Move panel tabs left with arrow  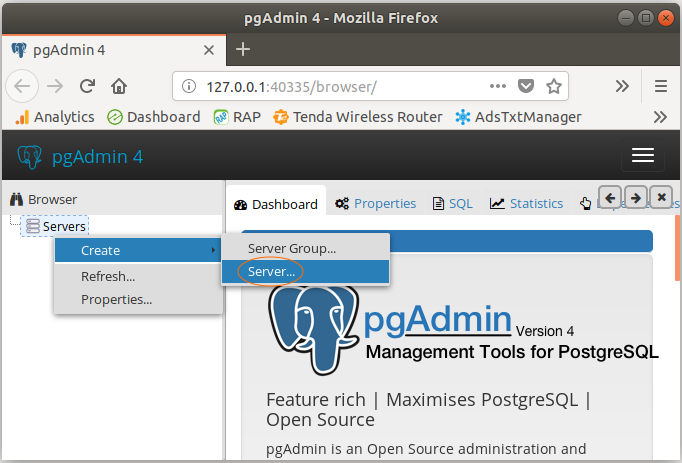tap(610, 198)
